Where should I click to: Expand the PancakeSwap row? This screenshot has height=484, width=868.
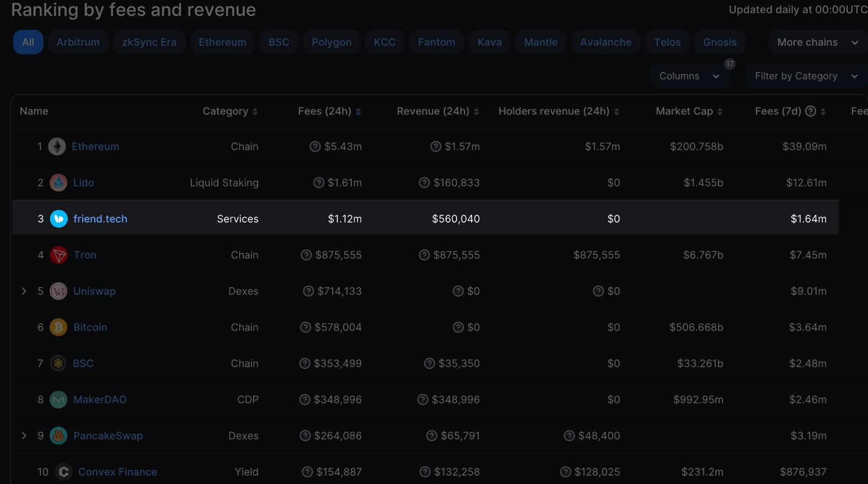tap(24, 435)
